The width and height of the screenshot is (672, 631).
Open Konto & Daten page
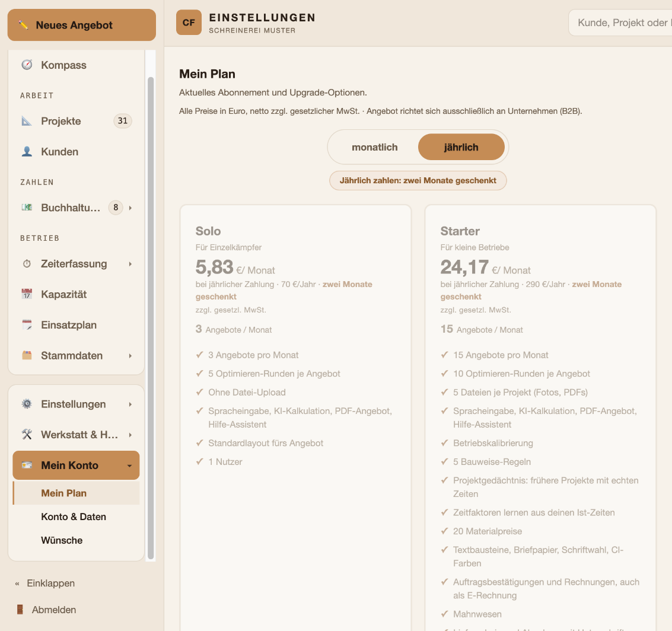pyautogui.click(x=77, y=517)
